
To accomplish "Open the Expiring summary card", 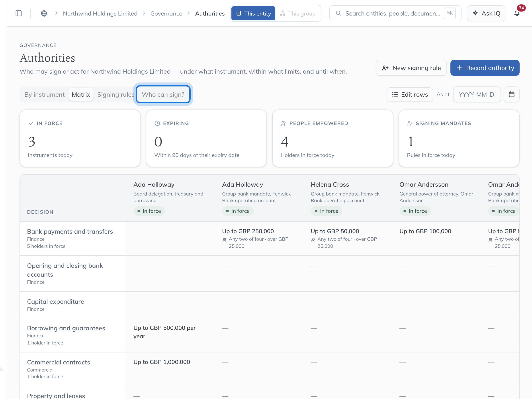I will tap(206, 138).
